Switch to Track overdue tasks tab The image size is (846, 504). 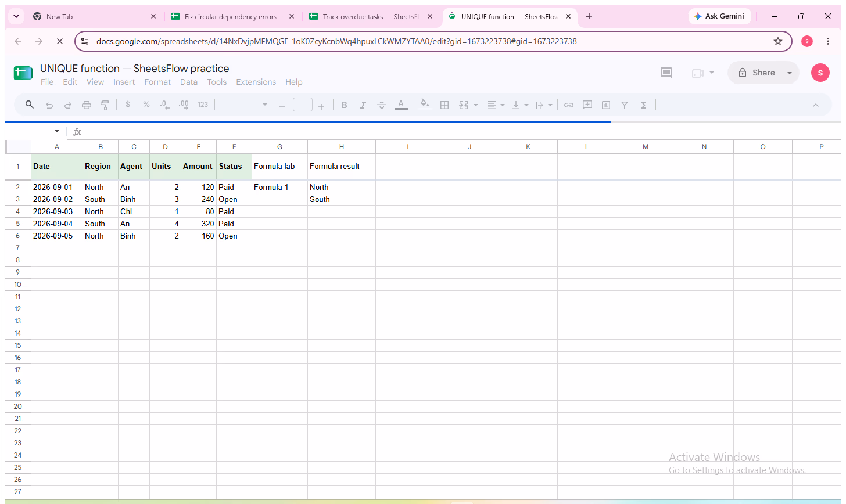coord(371,17)
